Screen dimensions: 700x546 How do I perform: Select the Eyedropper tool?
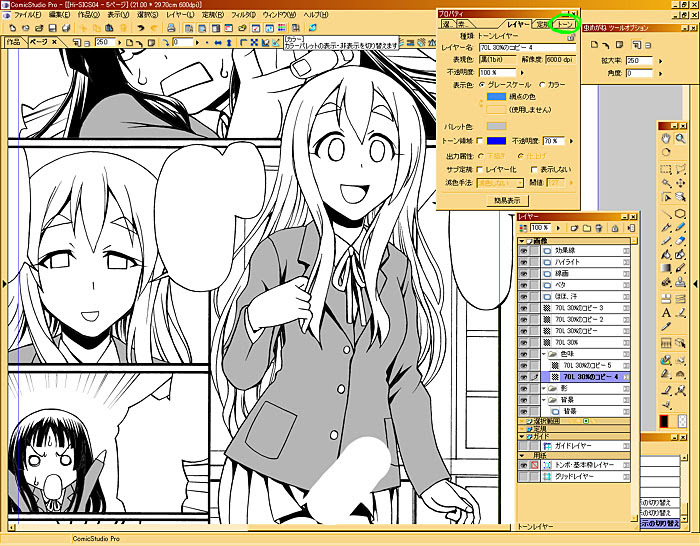(666, 327)
